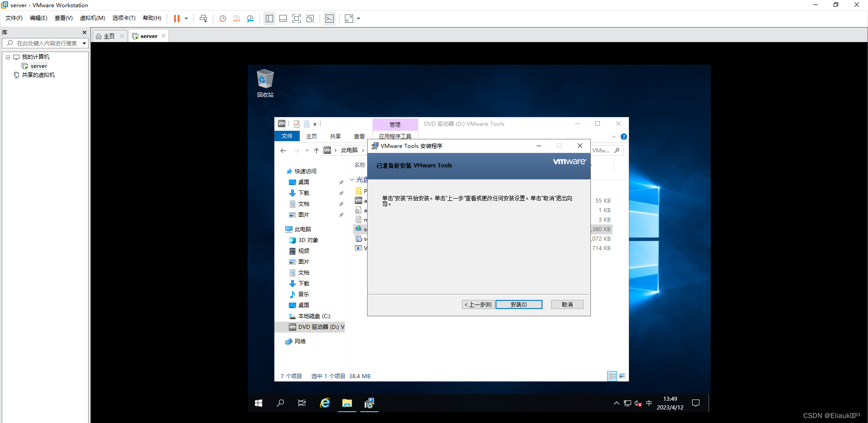Screen dimensions: 868x423
Task: Switch the file list to details view
Action: (613, 376)
